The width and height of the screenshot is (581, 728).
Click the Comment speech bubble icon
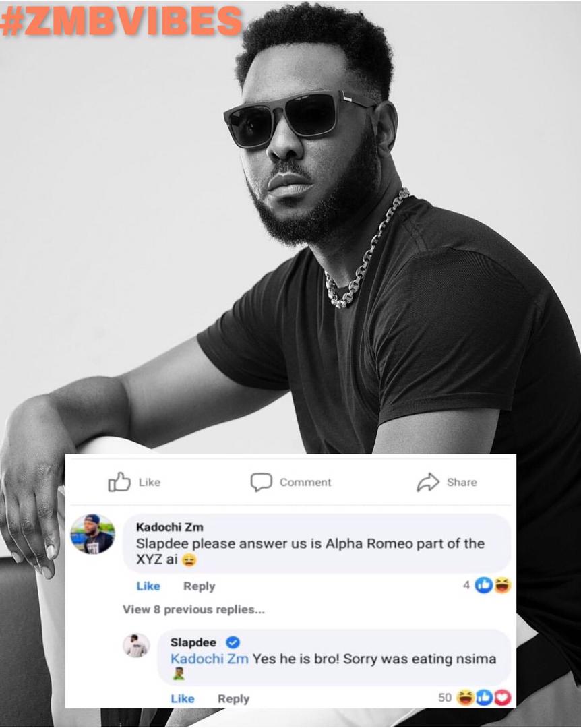(261, 482)
